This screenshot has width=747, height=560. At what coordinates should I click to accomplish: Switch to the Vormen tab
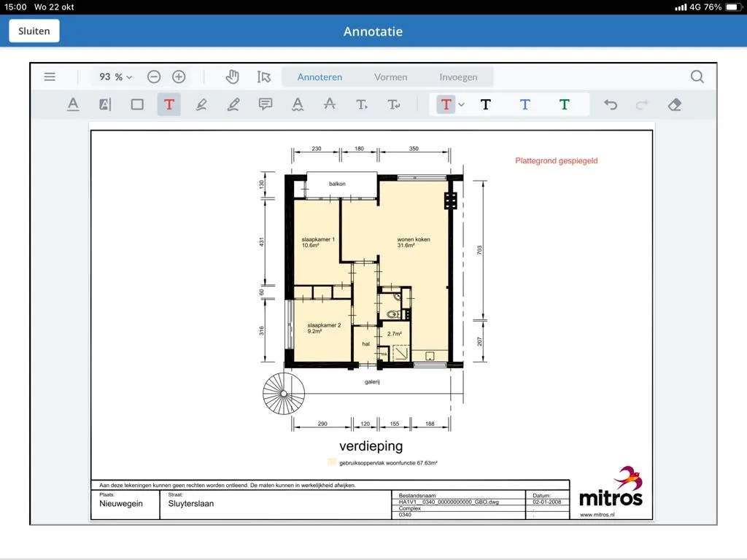pos(390,77)
